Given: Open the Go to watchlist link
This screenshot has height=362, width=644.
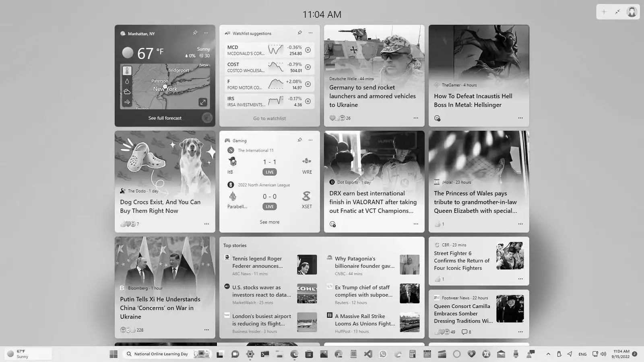Looking at the screenshot, I should (270, 118).
